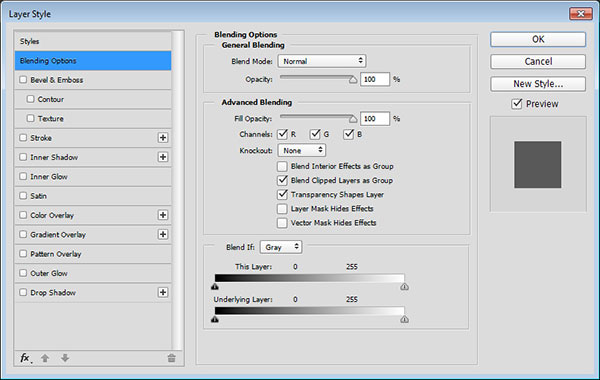600x380 pixels.
Task: Open Inner Glow settings via its label
Action: [x=49, y=176]
